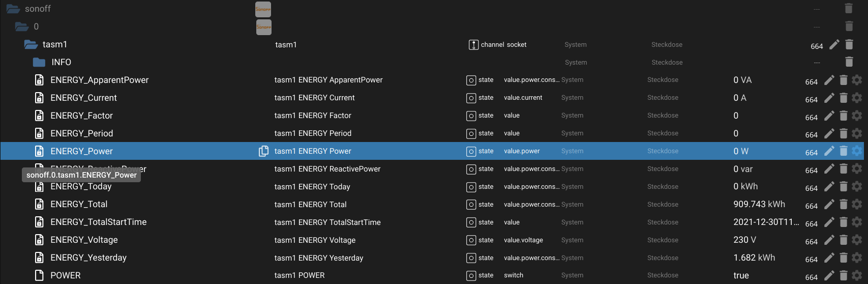
Task: Click the 0 A current value
Action: coord(740,98)
